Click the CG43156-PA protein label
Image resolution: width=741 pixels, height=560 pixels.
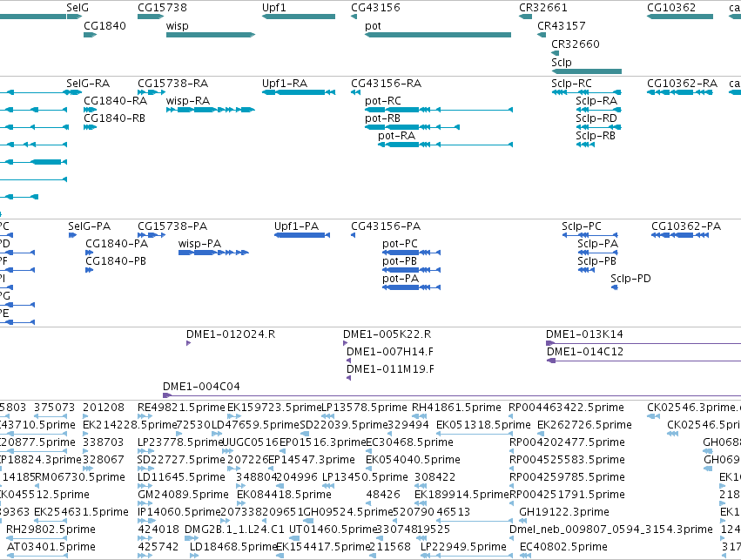pyautogui.click(x=386, y=226)
